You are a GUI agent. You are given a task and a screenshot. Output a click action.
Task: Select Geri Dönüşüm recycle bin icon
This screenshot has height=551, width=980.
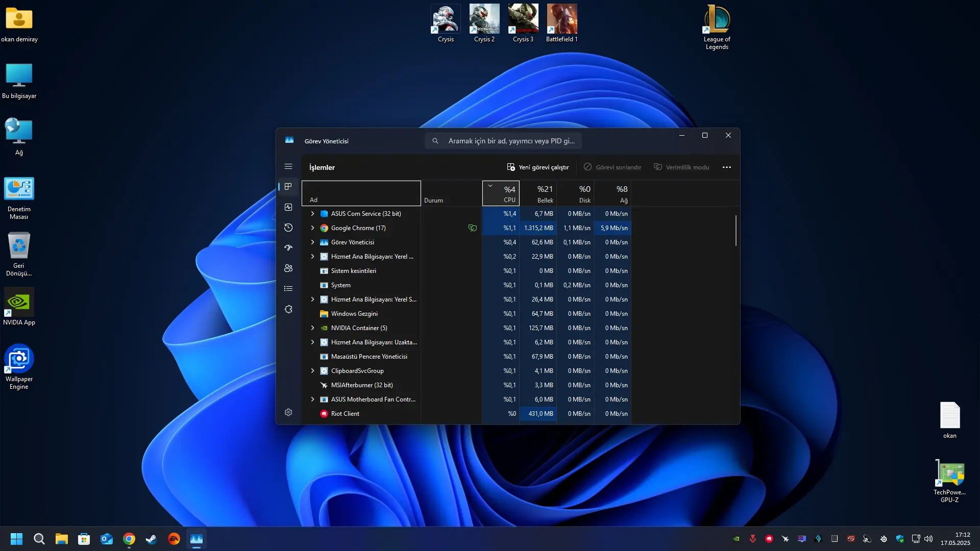[19, 254]
